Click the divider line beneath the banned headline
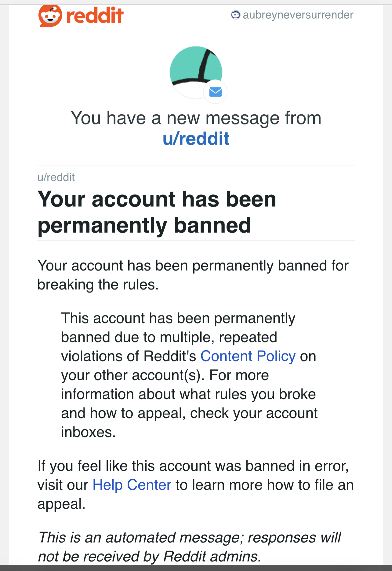Viewport: 392px width, 571px height. point(196,241)
